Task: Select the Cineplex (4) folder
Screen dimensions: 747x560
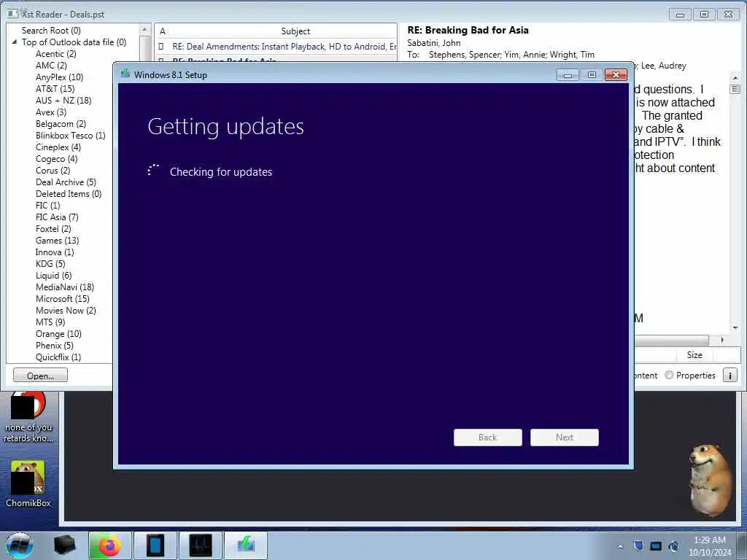Action: (58, 147)
